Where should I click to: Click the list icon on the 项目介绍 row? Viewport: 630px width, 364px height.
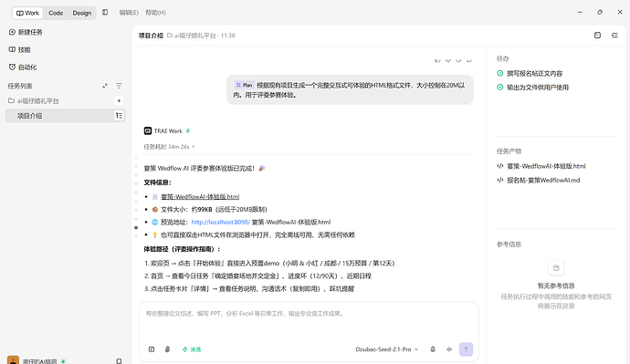pos(119,116)
